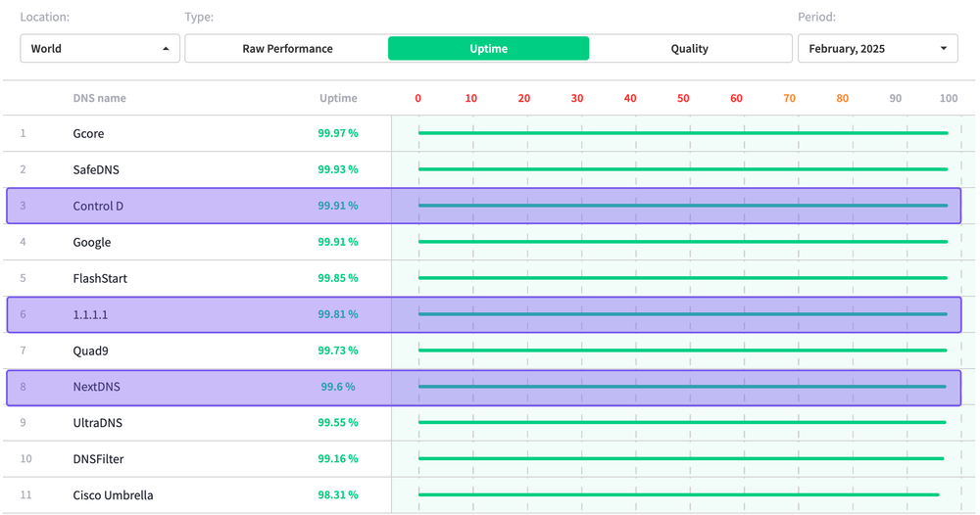Click Quad9 in the DNS list
The height and width of the screenshot is (515, 980).
(x=91, y=351)
